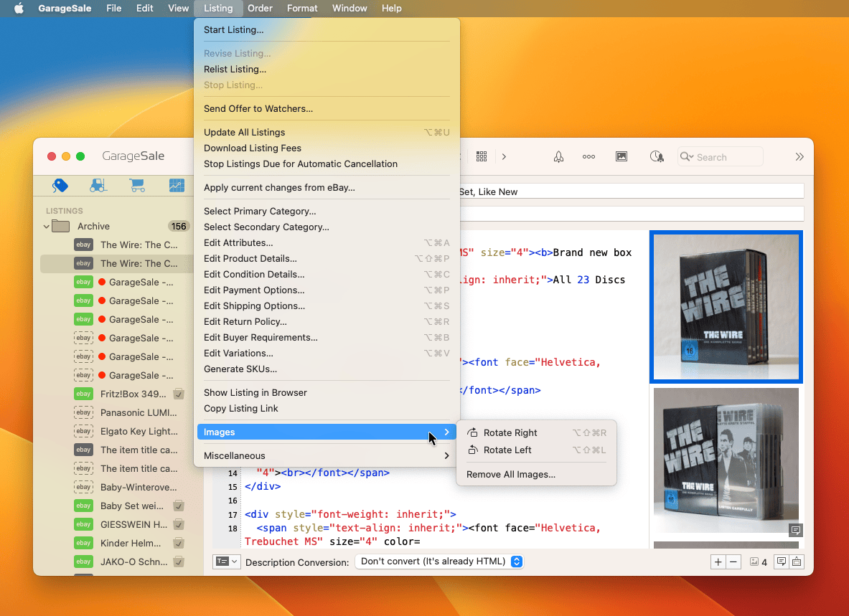The width and height of the screenshot is (849, 616).
Task: Click the toolbar overflow double chevron
Action: (799, 157)
